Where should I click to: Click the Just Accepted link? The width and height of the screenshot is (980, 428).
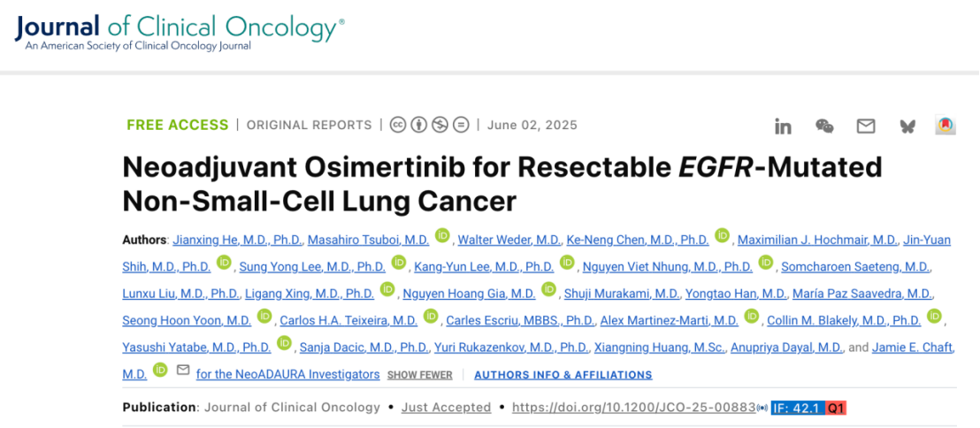446,408
